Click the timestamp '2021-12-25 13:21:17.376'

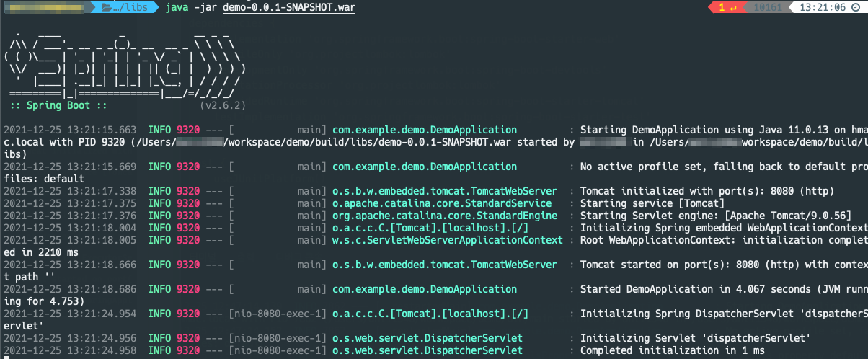(x=70, y=216)
